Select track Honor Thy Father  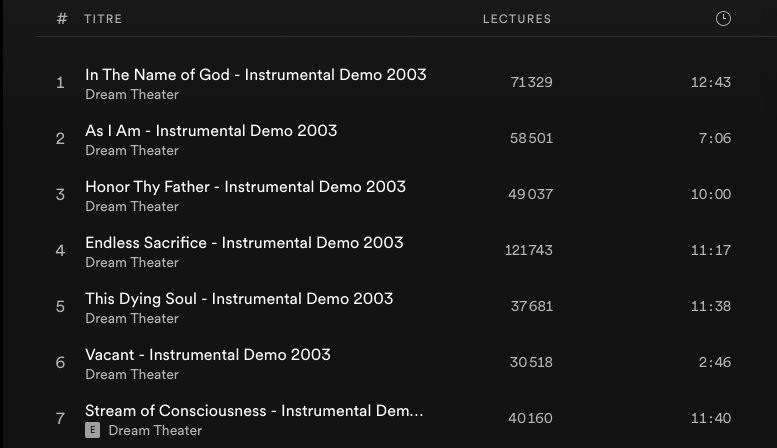[x=245, y=187]
